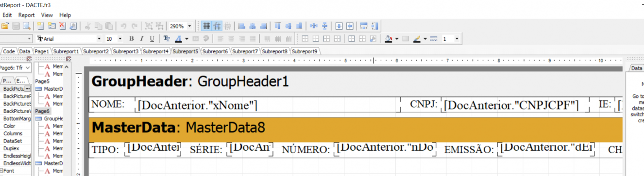Open the Report menu

click(27, 15)
